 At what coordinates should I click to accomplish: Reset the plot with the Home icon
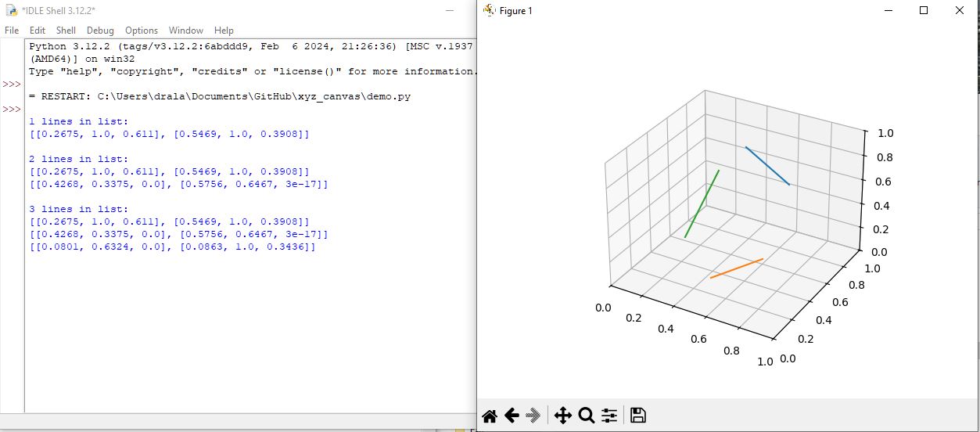490,416
